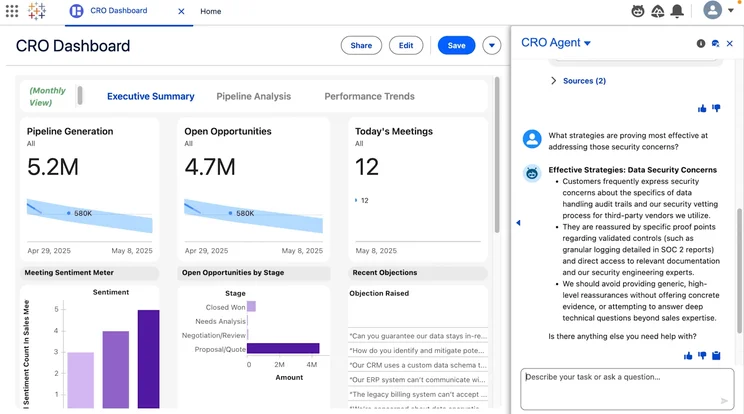The image size is (744, 414).
Task: Save the dashboard
Action: [456, 46]
